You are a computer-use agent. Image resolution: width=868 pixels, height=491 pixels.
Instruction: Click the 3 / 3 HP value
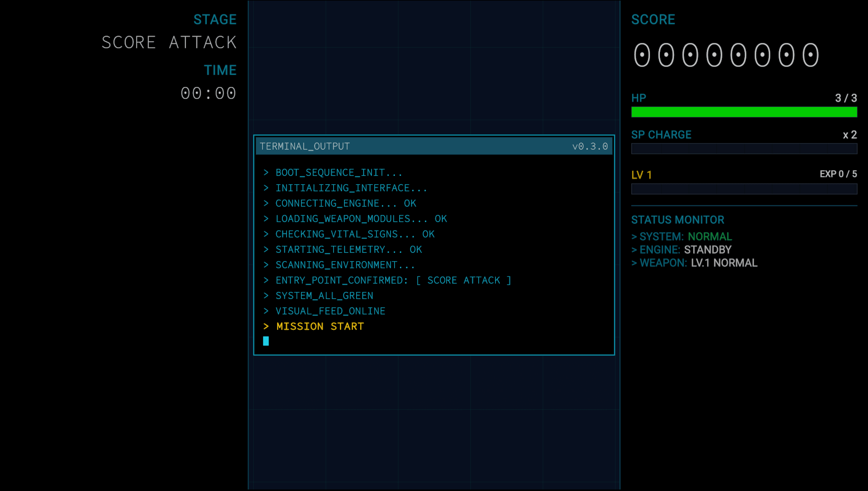(x=845, y=98)
